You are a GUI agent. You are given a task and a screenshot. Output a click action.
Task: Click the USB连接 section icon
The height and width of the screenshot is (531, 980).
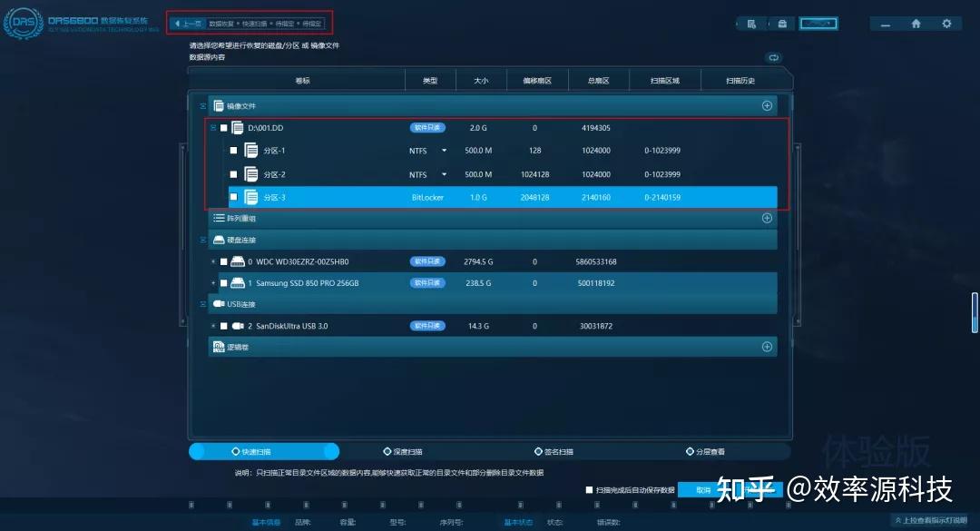[219, 304]
